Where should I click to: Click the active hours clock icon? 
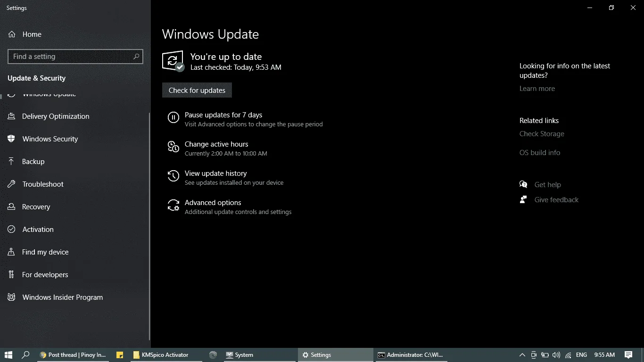(x=173, y=147)
